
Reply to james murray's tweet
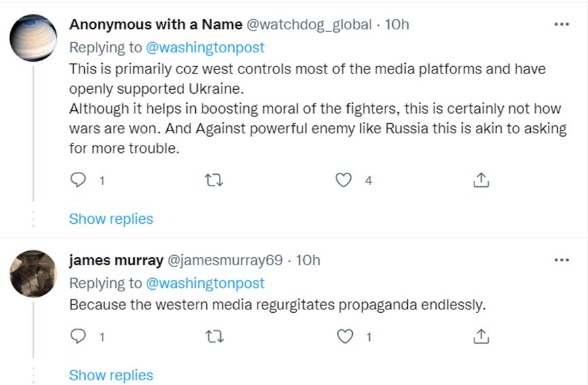pyautogui.click(x=79, y=337)
